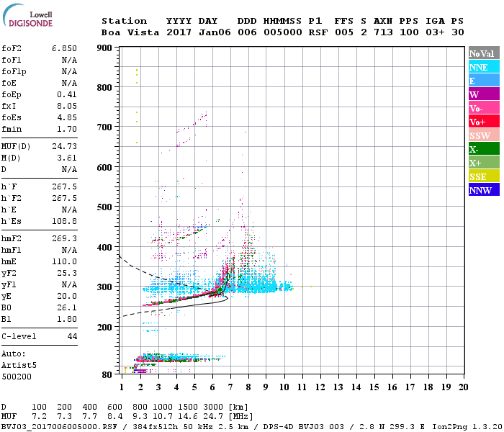The image size is (504, 432).
Task: Click the Artist5 autoscaler label
Action: [19, 366]
